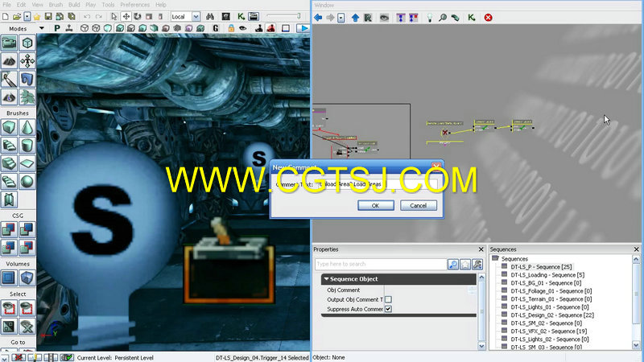Open the File menu
Screen dimensions: 644x362
(7, 5)
